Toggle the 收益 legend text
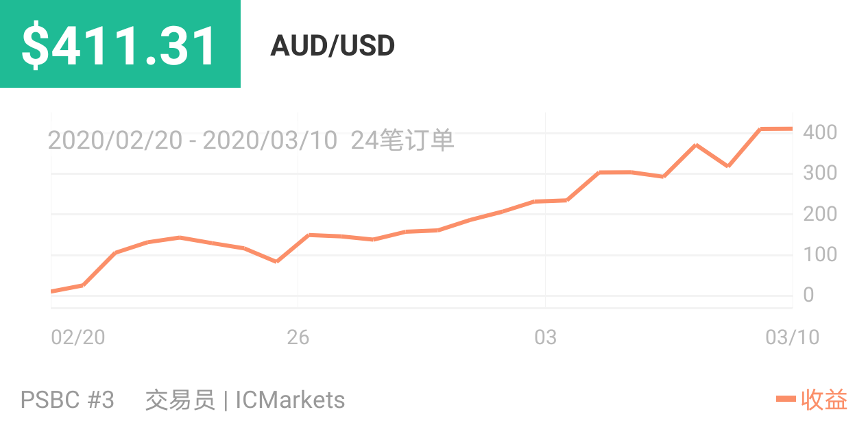 pyautogui.click(x=824, y=399)
